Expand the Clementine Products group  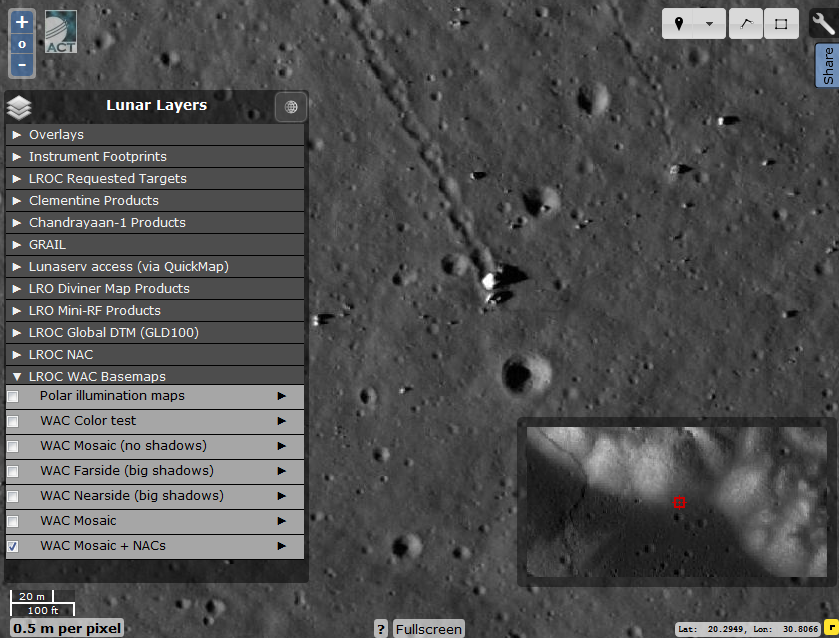(155, 200)
